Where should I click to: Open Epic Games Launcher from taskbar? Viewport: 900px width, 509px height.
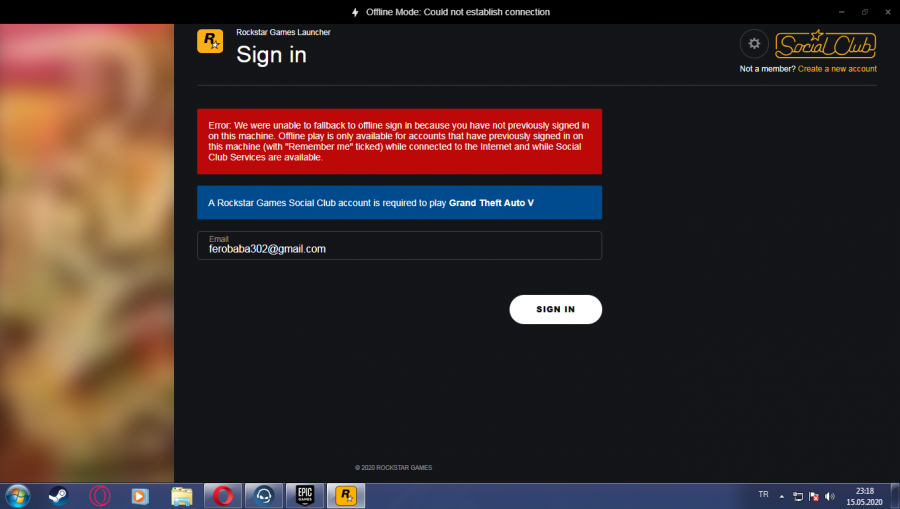click(x=305, y=496)
